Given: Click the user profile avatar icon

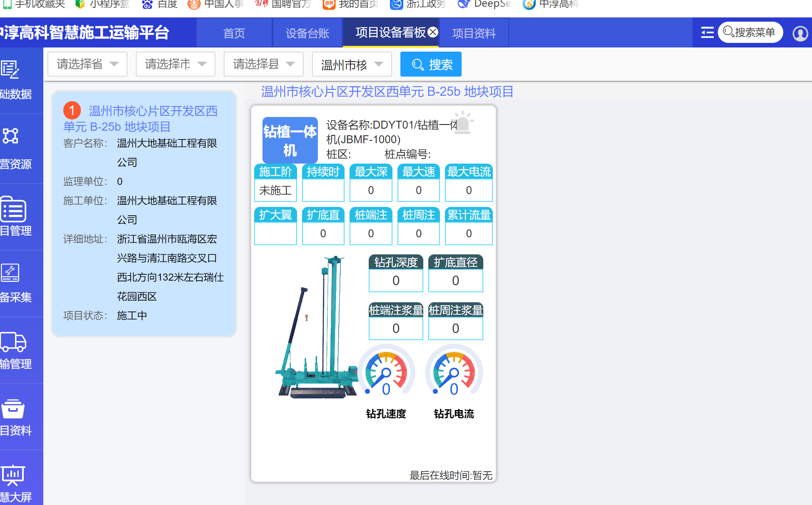Looking at the screenshot, I should (800, 33).
